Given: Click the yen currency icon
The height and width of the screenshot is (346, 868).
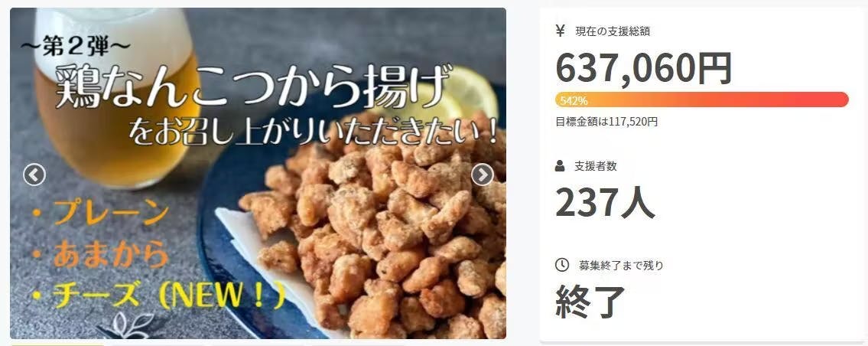Looking at the screenshot, I should pyautogui.click(x=561, y=31).
